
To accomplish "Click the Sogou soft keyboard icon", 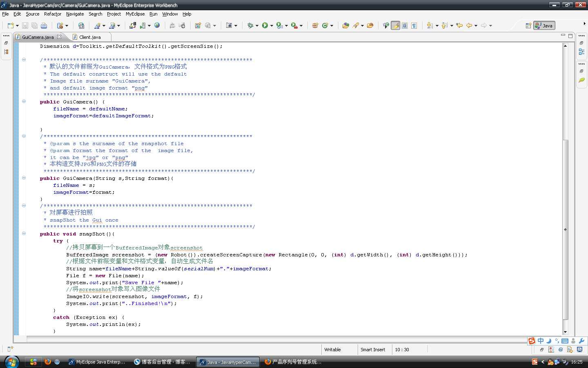I will 565,341.
